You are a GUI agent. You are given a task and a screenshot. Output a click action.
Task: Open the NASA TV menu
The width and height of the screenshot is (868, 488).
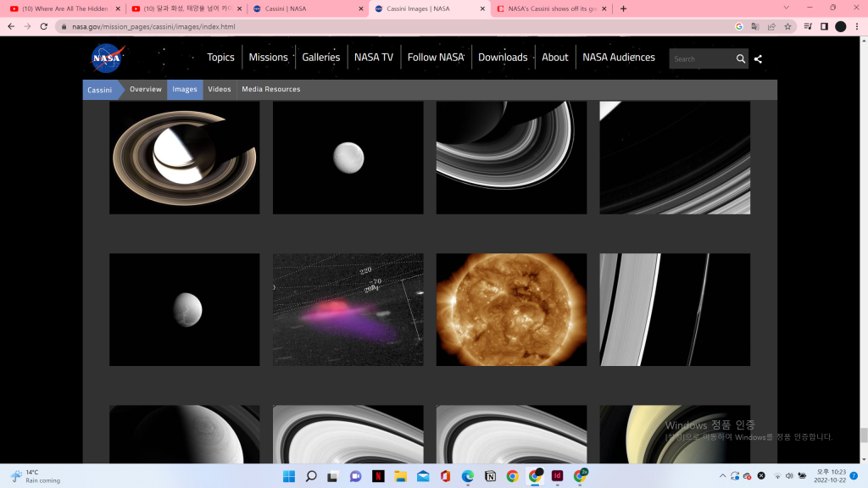click(x=374, y=57)
